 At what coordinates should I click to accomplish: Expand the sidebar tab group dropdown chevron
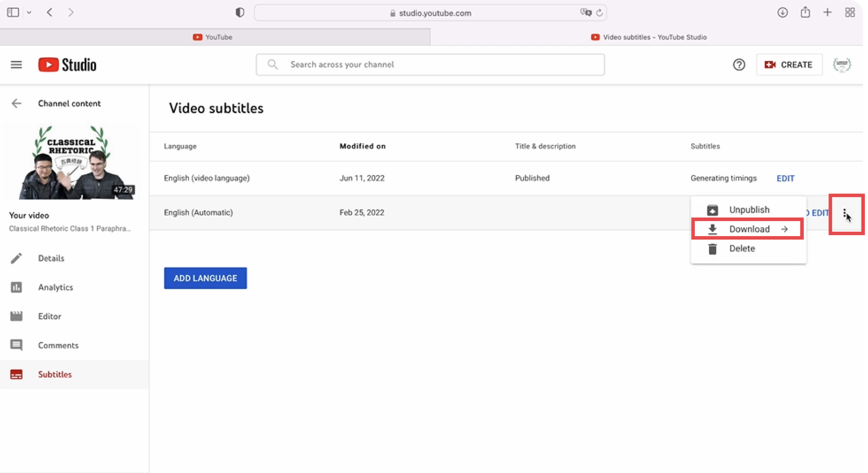pyautogui.click(x=28, y=13)
